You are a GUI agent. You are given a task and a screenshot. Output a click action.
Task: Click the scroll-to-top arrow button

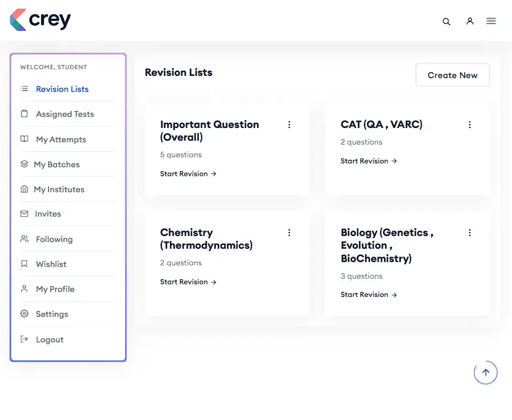pos(485,372)
